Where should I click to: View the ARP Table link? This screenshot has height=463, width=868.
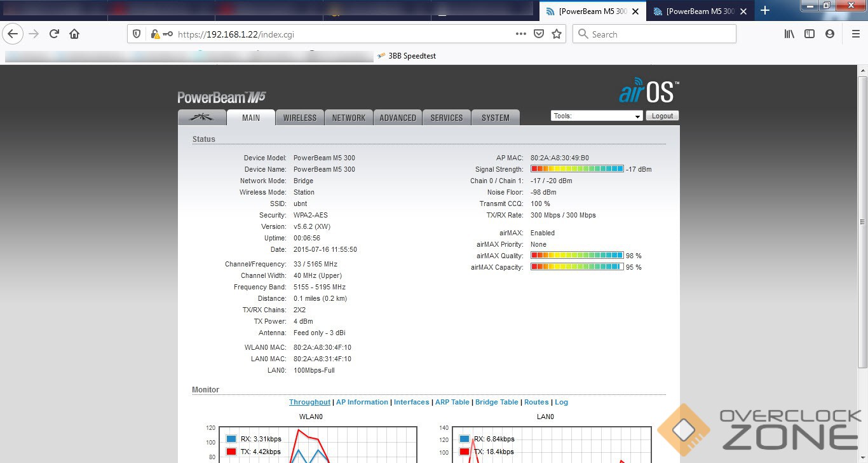tap(452, 402)
